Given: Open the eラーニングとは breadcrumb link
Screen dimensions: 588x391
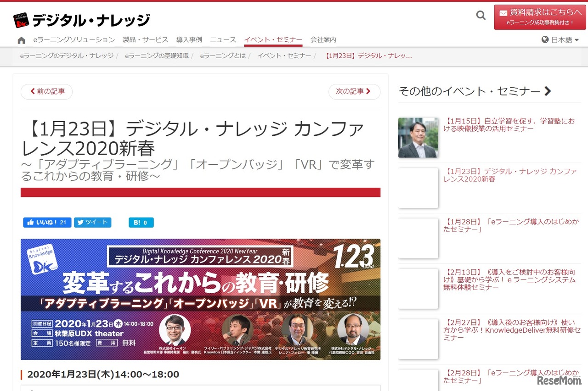Looking at the screenshot, I should coord(222,56).
